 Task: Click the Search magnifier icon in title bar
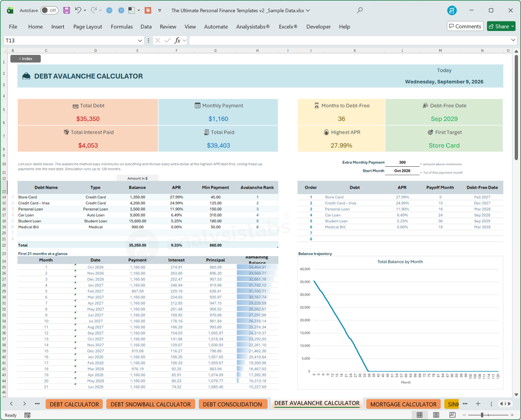click(x=360, y=10)
